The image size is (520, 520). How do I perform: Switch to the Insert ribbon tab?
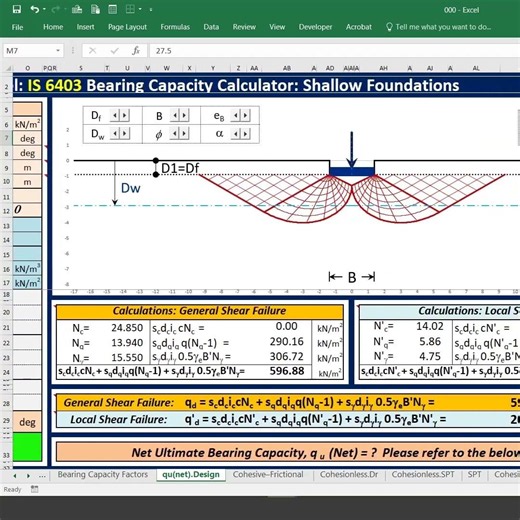pyautogui.click(x=85, y=27)
